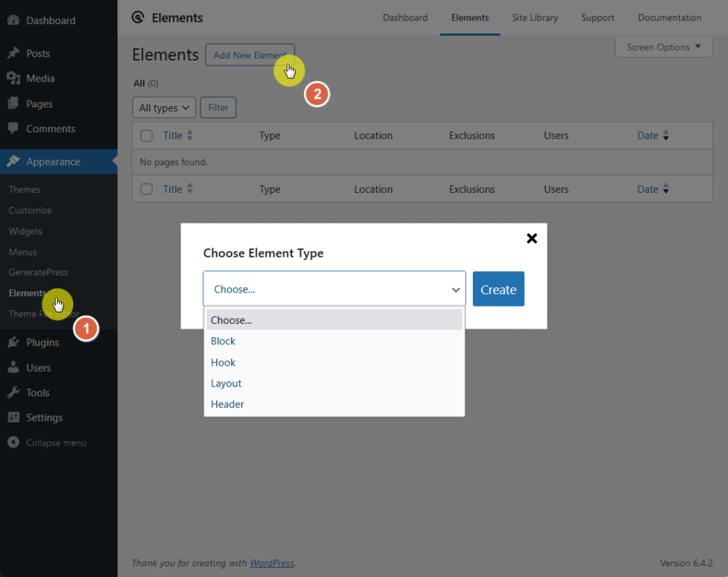Open Customize in Appearance submenu
The width and height of the screenshot is (728, 577).
30,211
